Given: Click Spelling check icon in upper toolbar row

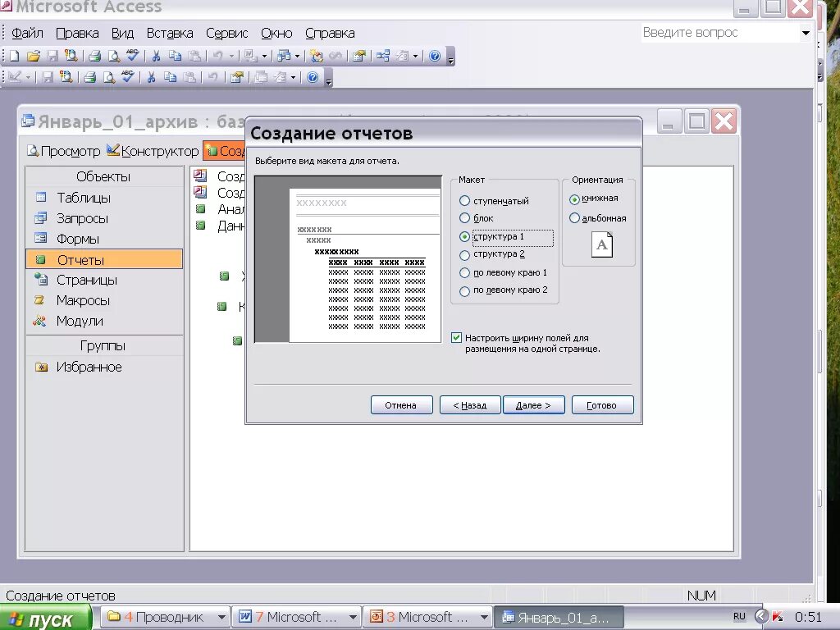Looking at the screenshot, I should coord(132,56).
